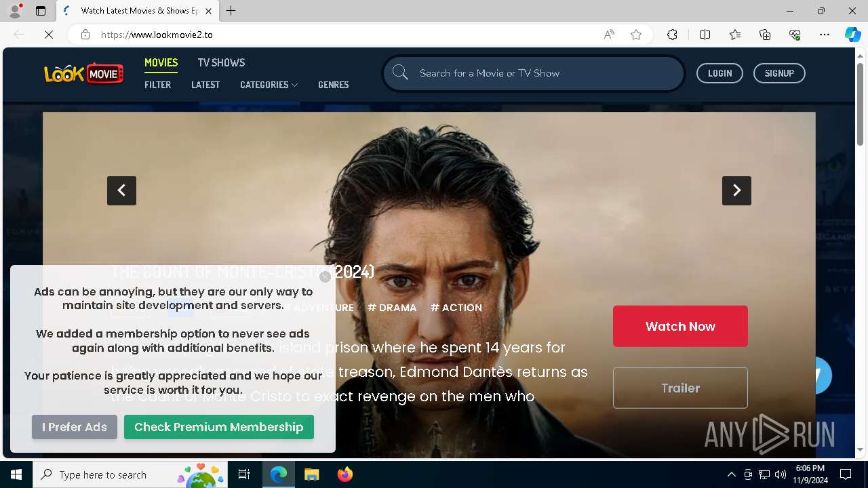
Task: Switch to the TV SHOWS tab
Action: click(221, 62)
